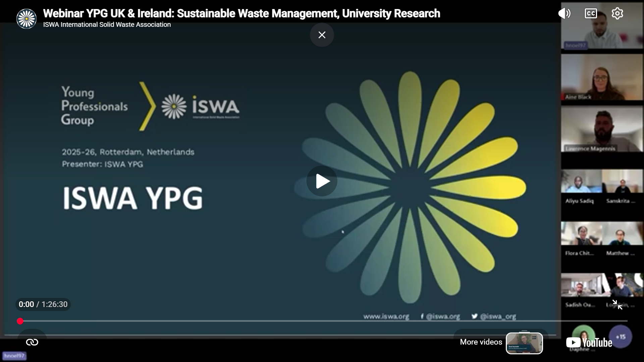The height and width of the screenshot is (362, 644).
Task: Play the webinar video
Action: tap(322, 181)
